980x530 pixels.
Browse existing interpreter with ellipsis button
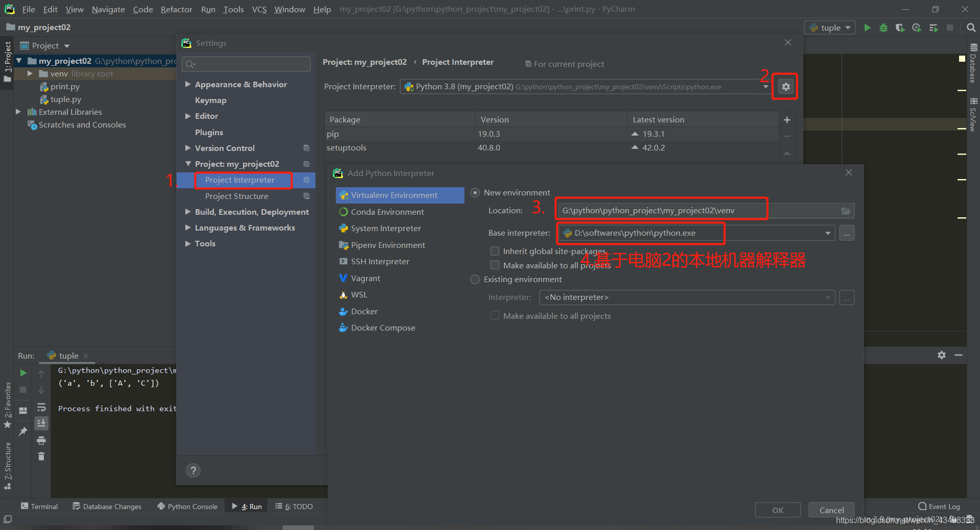(x=846, y=297)
